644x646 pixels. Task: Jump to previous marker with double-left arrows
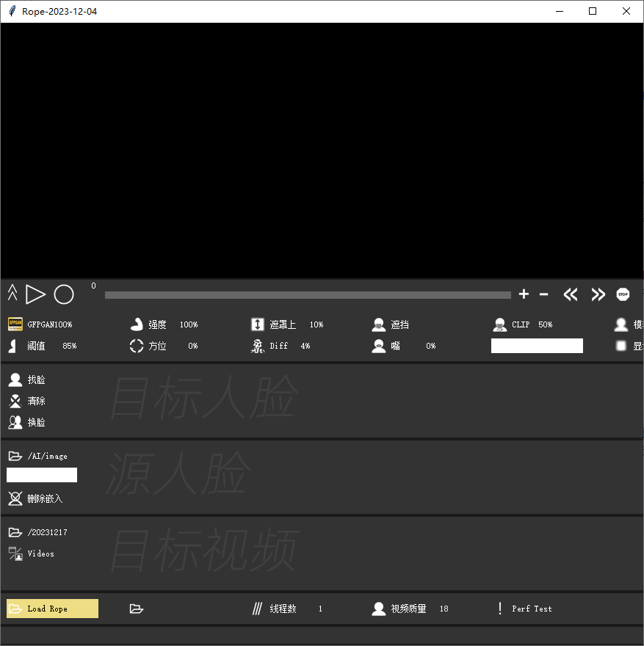(571, 294)
